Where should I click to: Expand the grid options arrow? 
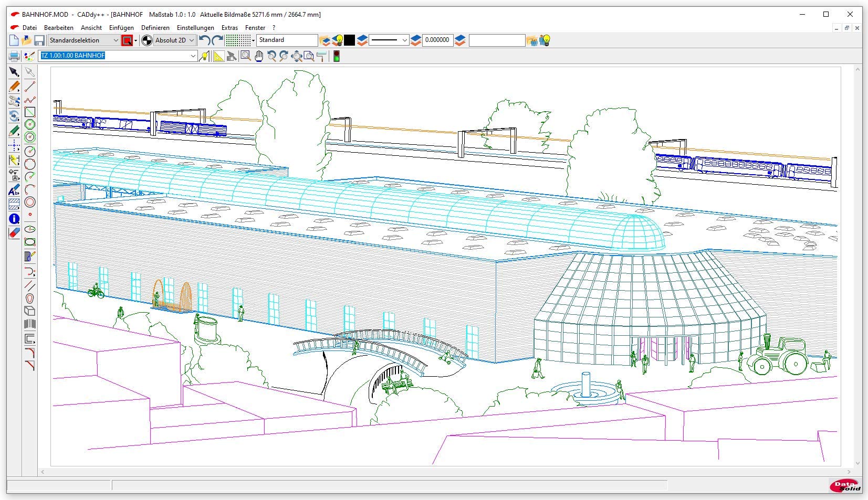(x=253, y=40)
